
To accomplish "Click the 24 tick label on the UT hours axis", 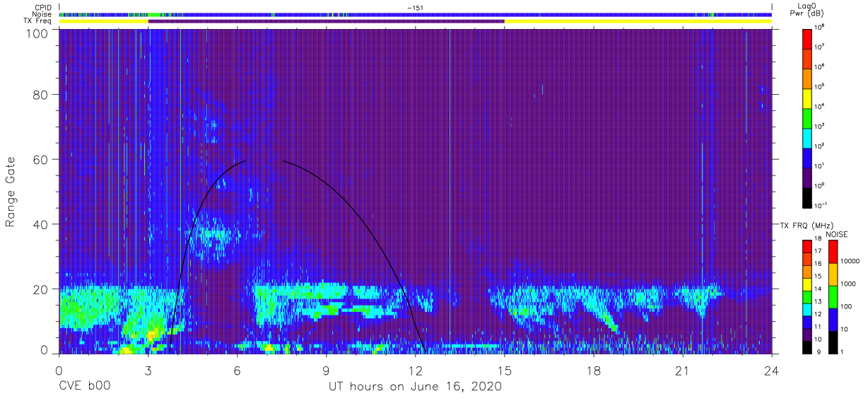I will tap(771, 371).
